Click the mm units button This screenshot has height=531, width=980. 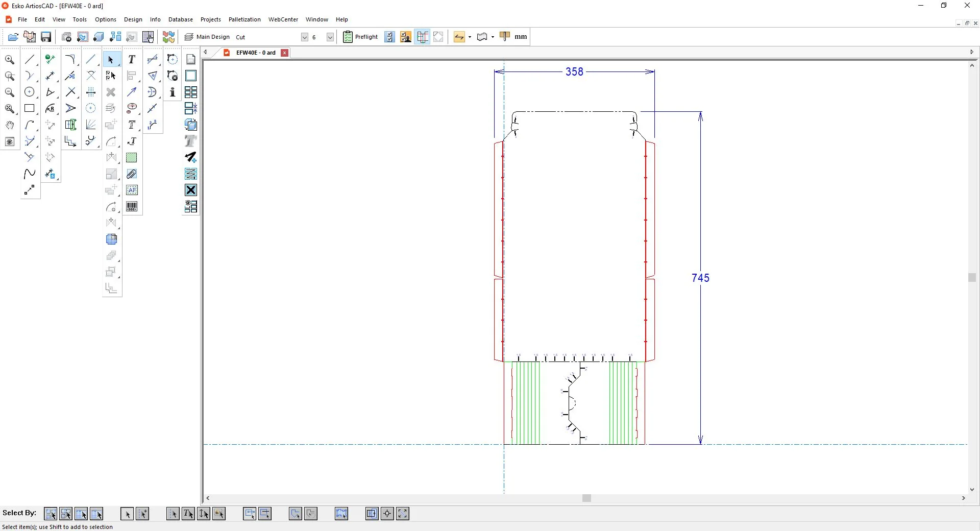521,37
